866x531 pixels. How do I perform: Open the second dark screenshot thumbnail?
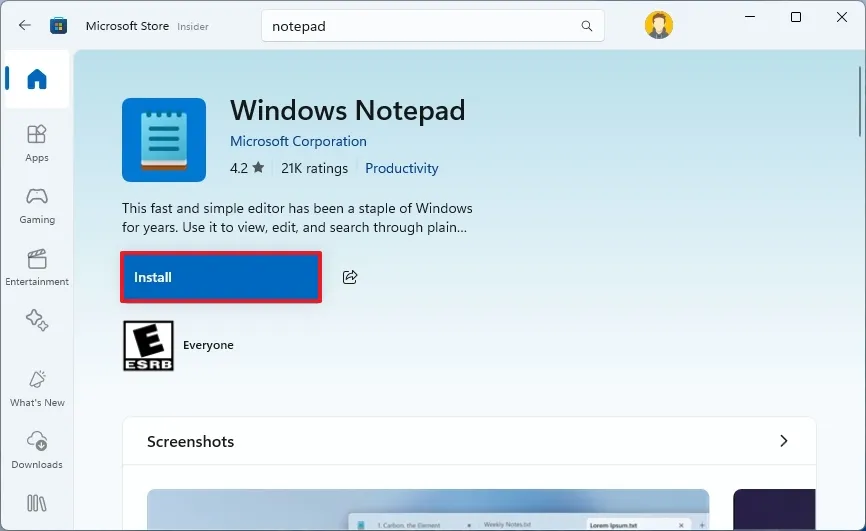point(774,509)
